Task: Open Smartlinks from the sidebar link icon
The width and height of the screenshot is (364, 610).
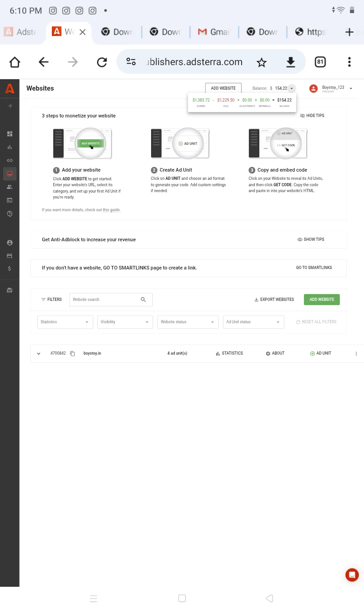Action: [x=10, y=160]
